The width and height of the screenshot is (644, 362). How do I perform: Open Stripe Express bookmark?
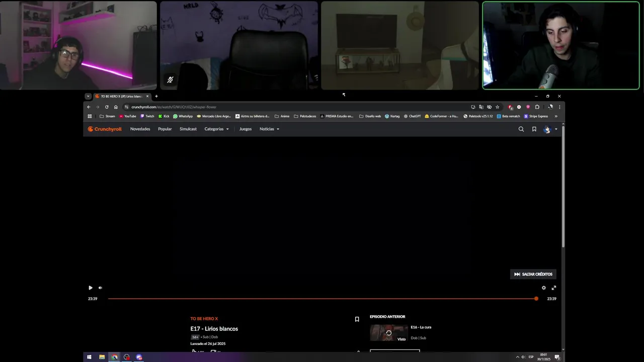pyautogui.click(x=536, y=116)
